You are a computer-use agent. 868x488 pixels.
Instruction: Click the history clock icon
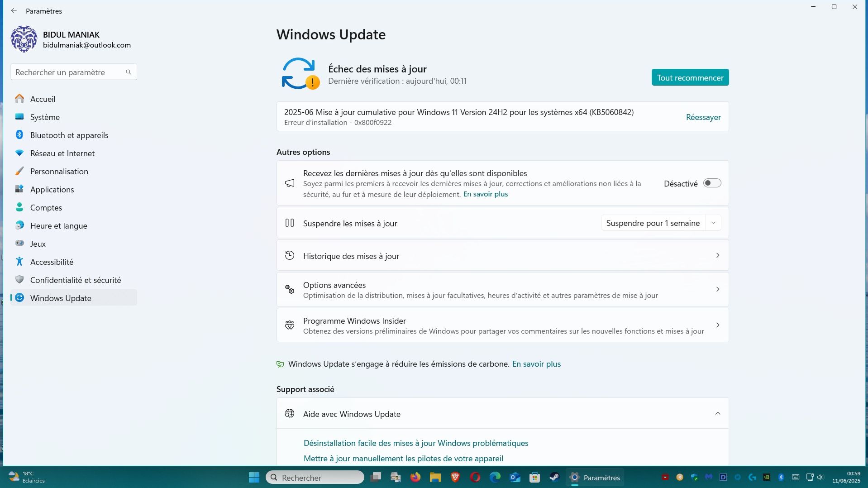pos(290,256)
